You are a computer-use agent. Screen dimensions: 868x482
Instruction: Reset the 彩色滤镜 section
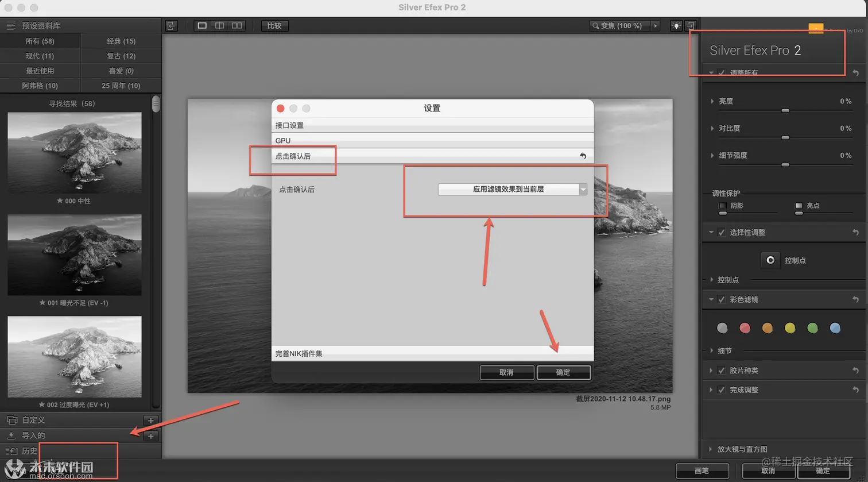pos(855,299)
